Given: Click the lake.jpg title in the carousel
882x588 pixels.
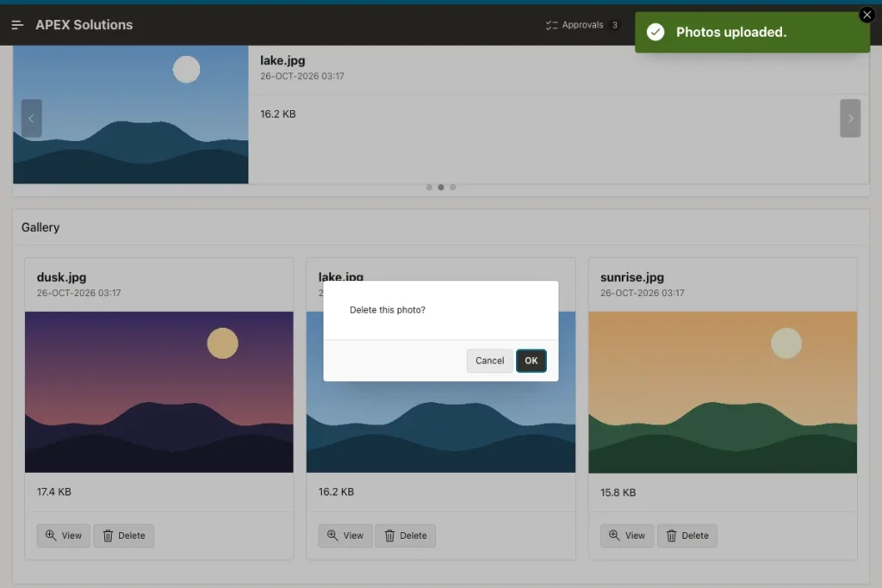Looking at the screenshot, I should [283, 61].
